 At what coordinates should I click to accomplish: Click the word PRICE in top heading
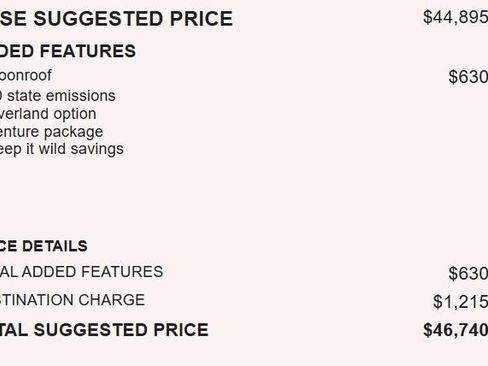(201, 19)
